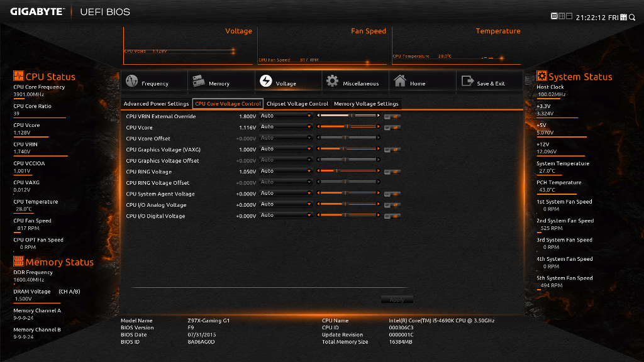This screenshot has width=644, height=362.
Task: Select the CPU Fan Speed 817 RPM graph readout
Action: point(288,60)
